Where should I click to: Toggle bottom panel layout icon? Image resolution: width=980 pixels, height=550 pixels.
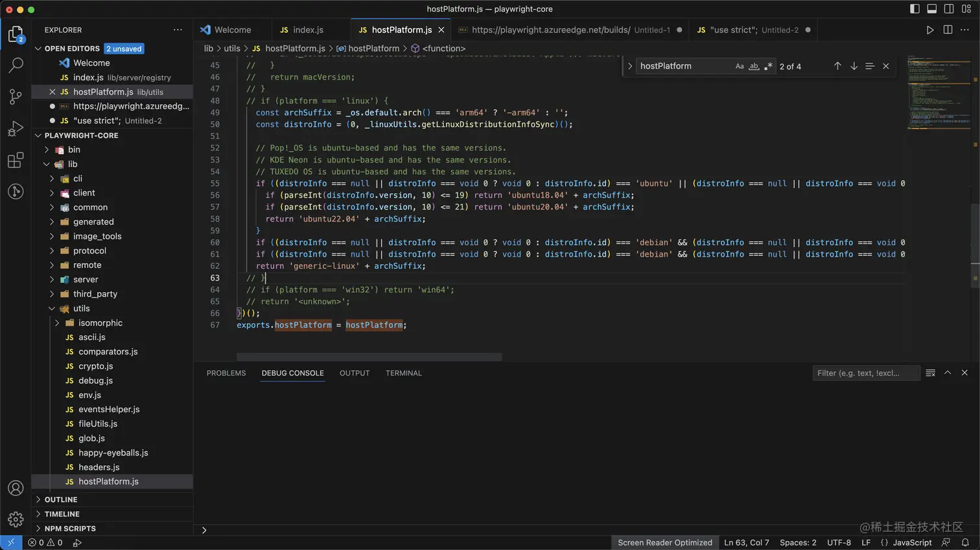click(x=931, y=9)
